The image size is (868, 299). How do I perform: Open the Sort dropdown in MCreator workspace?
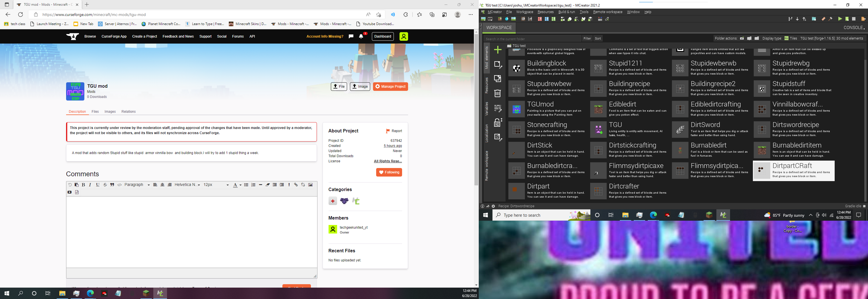pos(598,38)
